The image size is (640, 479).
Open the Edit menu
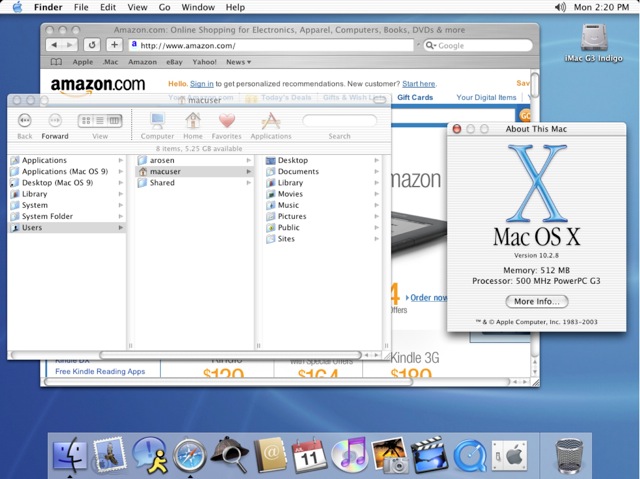click(108, 7)
